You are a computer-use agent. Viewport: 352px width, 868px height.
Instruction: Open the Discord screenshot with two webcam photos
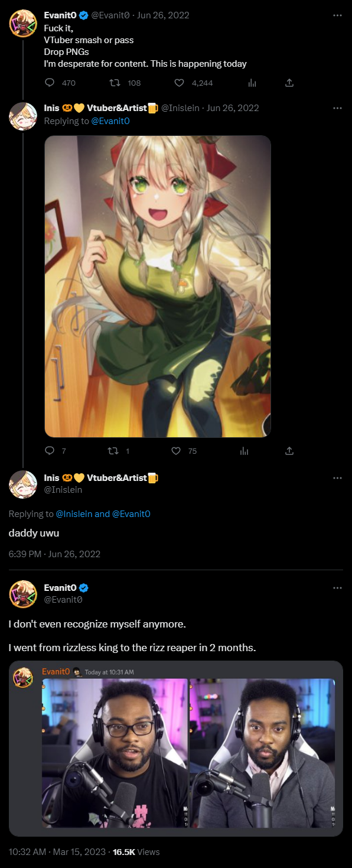click(x=176, y=749)
